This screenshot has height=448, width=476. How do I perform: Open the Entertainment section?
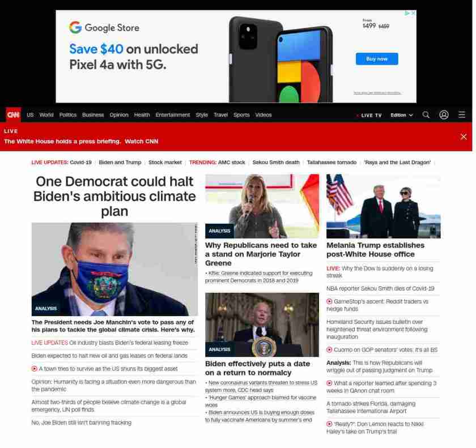(172, 115)
